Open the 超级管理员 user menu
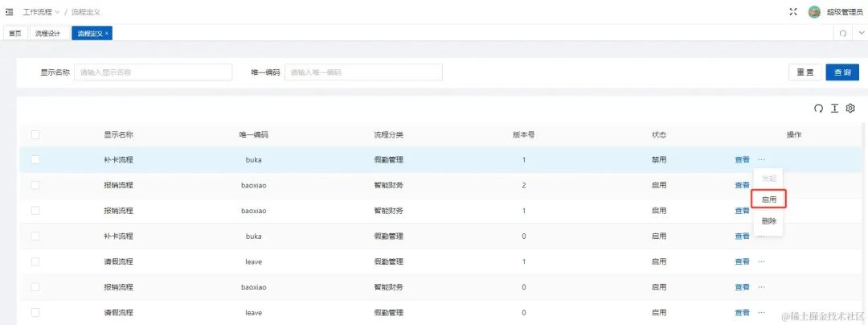Image resolution: width=868 pixels, height=325 pixels. [844, 11]
